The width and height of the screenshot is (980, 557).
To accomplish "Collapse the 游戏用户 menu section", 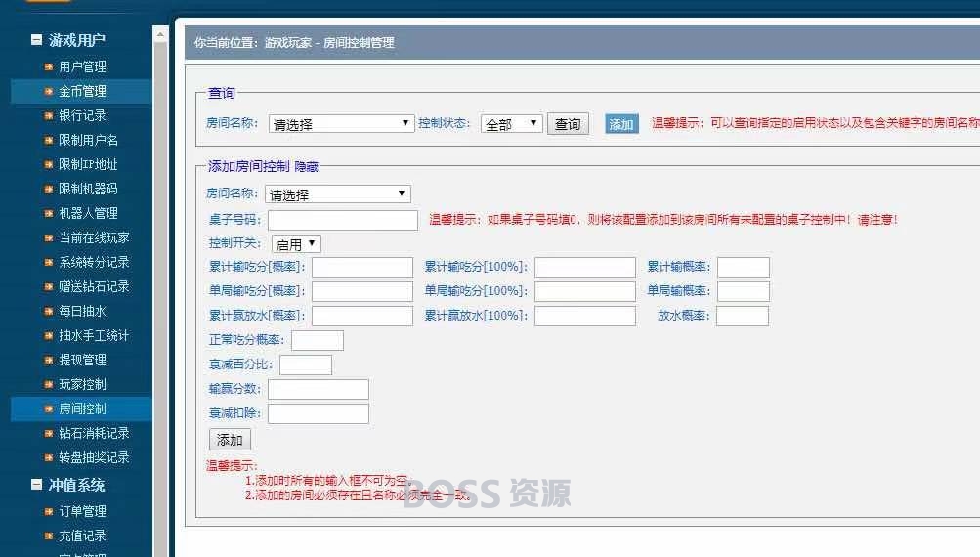I will pyautogui.click(x=37, y=40).
